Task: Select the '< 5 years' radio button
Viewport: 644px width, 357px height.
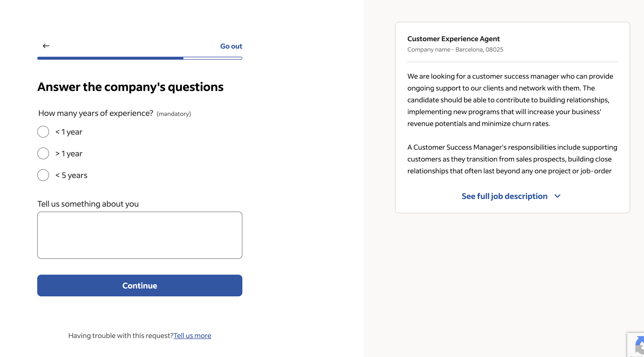Action: pyautogui.click(x=43, y=175)
